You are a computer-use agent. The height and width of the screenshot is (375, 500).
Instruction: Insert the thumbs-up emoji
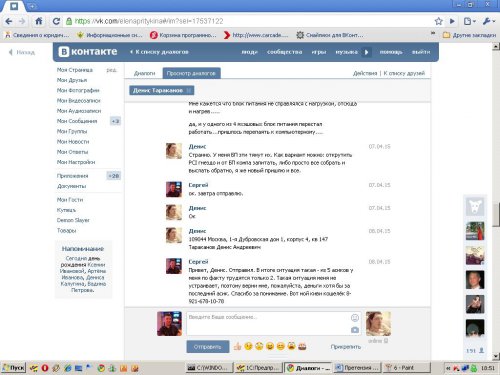click(x=237, y=346)
